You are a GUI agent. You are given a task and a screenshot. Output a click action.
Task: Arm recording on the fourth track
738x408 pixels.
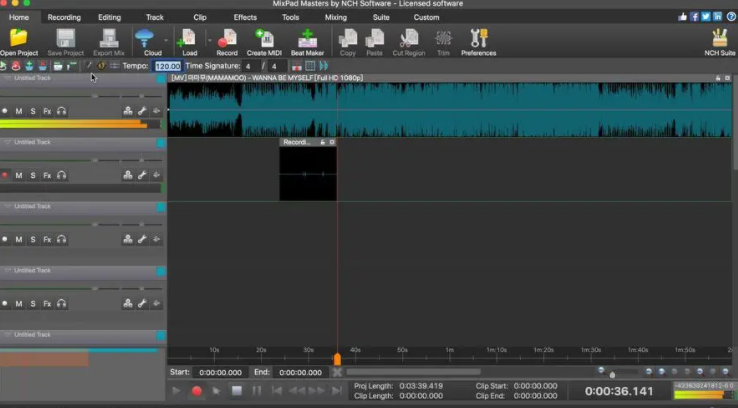coord(5,304)
